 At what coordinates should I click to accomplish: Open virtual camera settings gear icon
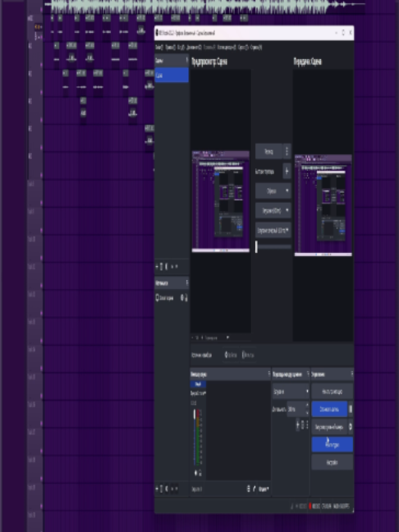(x=351, y=427)
